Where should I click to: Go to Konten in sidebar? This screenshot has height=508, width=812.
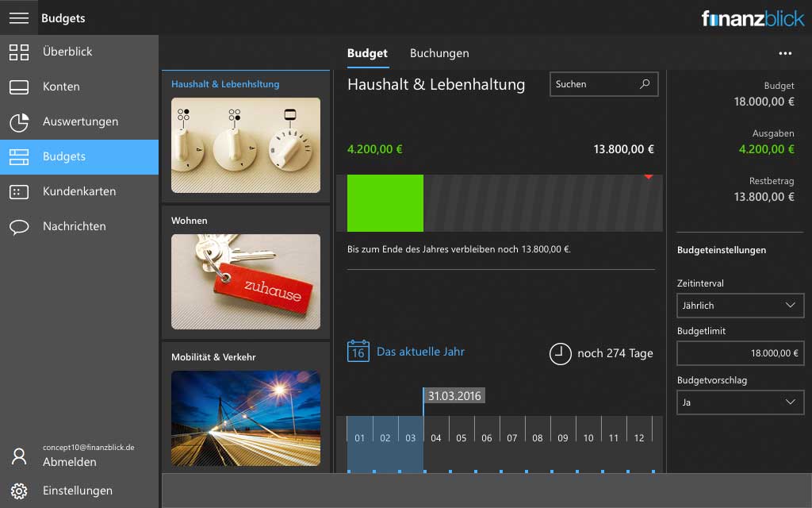click(79, 87)
